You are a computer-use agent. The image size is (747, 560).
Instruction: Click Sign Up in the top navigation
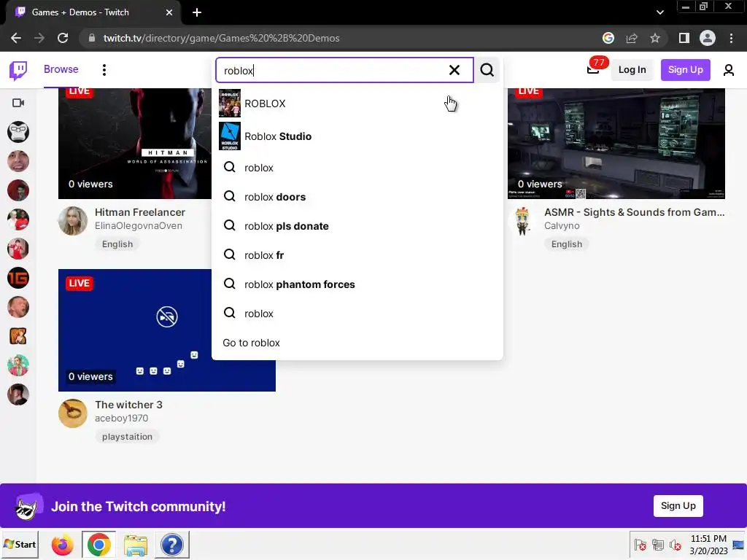point(685,70)
